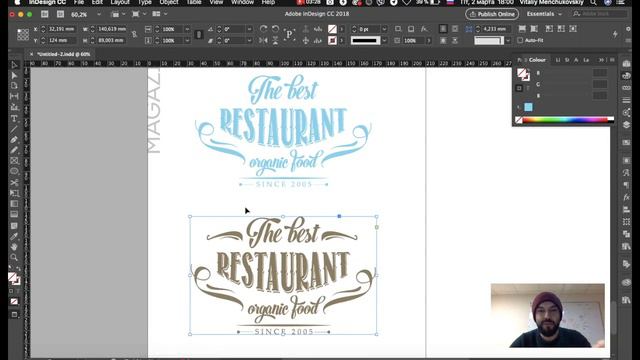Open the Type menu
640x360 pixels.
click(144, 2)
